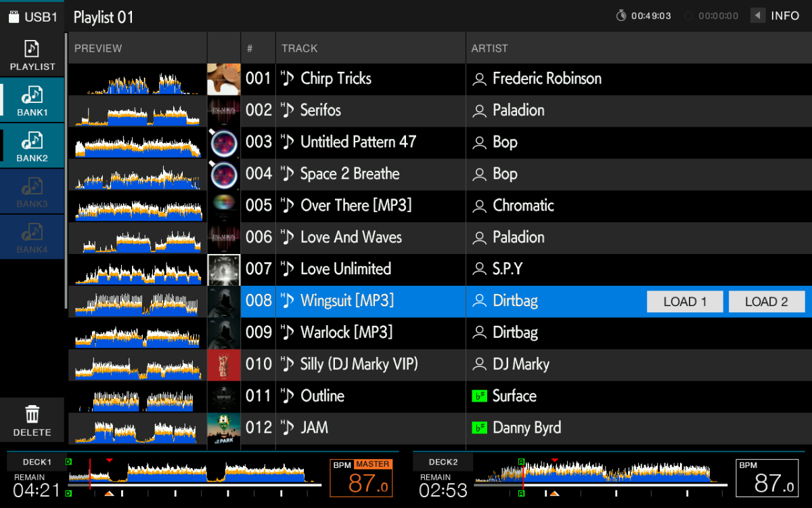Screen dimensions: 812x508
Task: Select the track Love And Waves
Action: (351, 238)
